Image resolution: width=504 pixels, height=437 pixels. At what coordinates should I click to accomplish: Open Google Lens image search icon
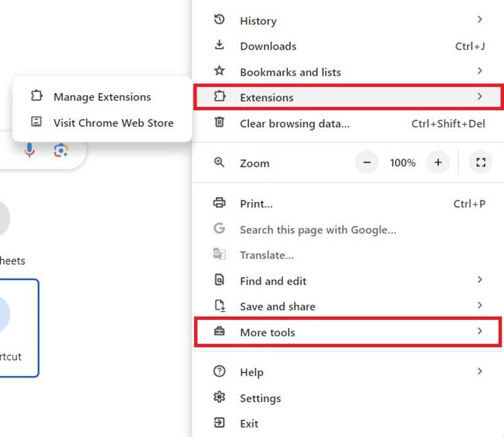coord(60,150)
